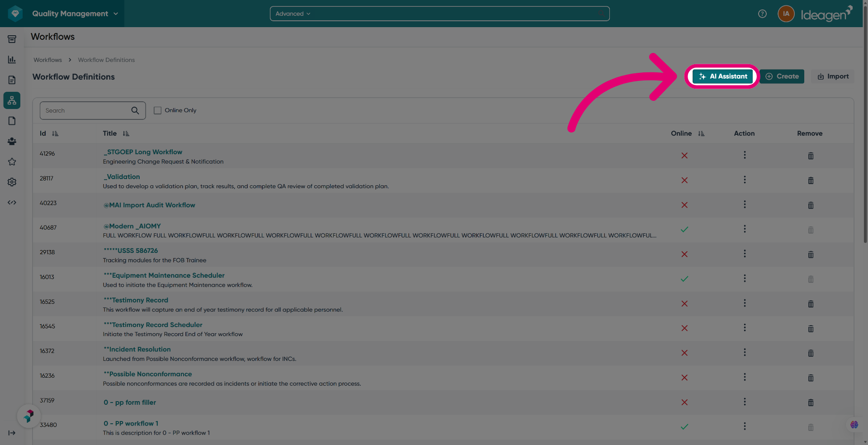Open action menu for @Modern _AIOMY
868x445 pixels.
[745, 229]
